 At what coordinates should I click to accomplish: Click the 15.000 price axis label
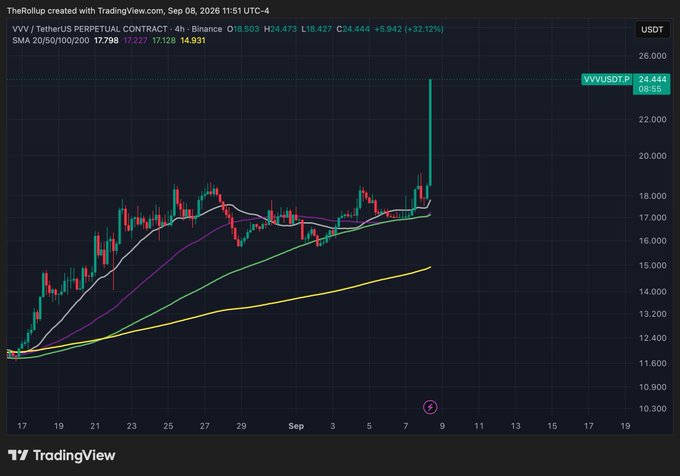[652, 265]
